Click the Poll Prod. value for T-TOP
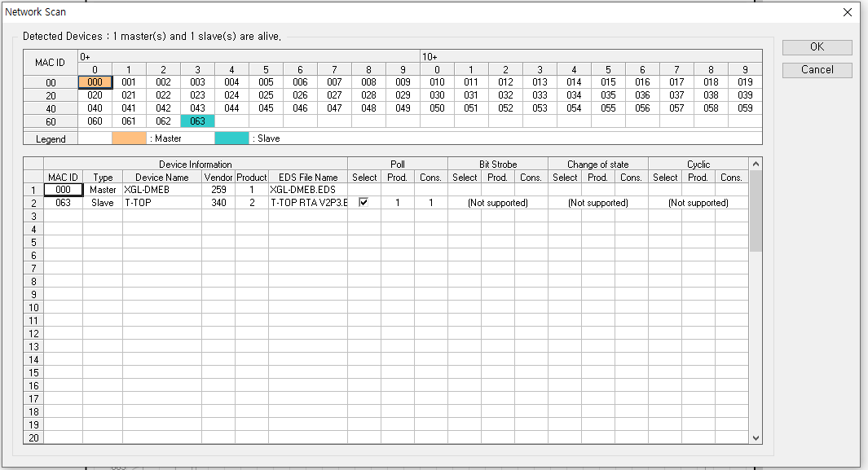868x470 pixels. [x=397, y=203]
